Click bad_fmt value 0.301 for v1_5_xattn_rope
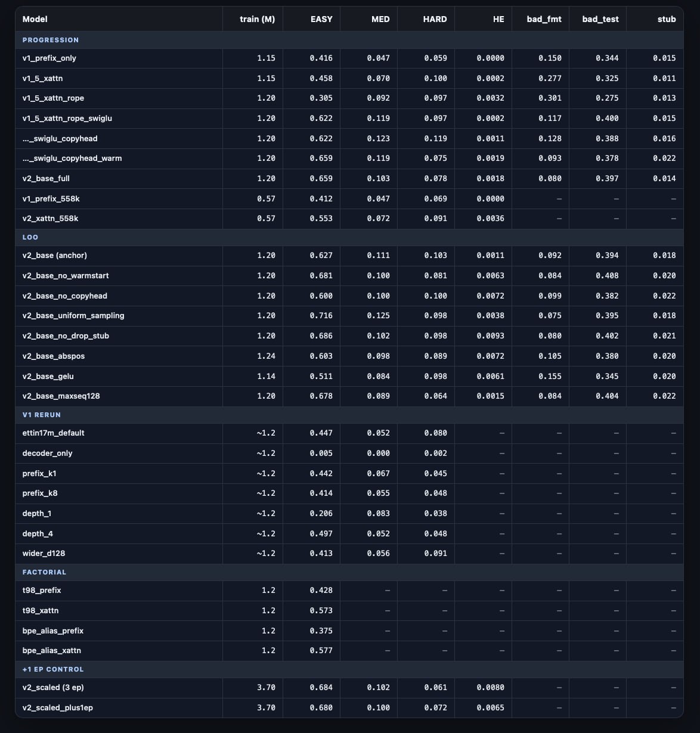 coord(550,98)
